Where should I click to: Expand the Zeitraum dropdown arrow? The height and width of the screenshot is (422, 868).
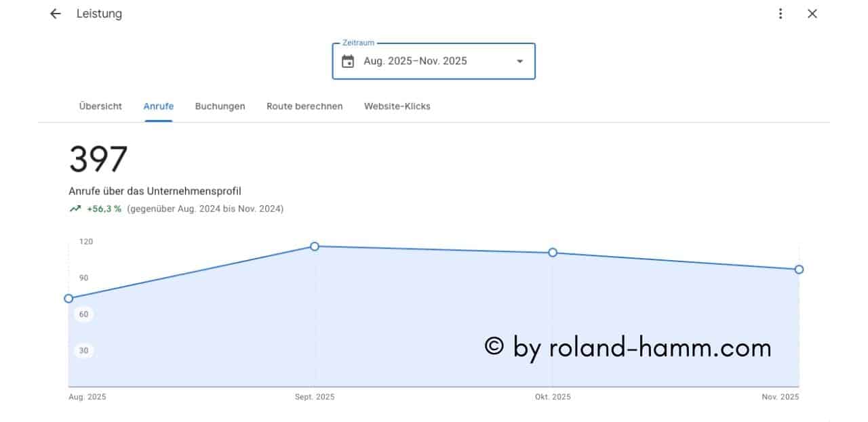(520, 62)
